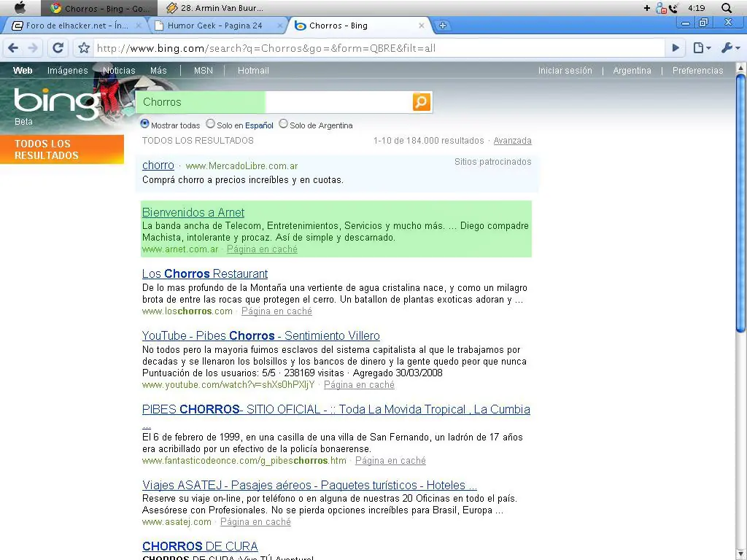Open a new tab with plus button
This screenshot has width=747, height=560.
pyautogui.click(x=443, y=26)
